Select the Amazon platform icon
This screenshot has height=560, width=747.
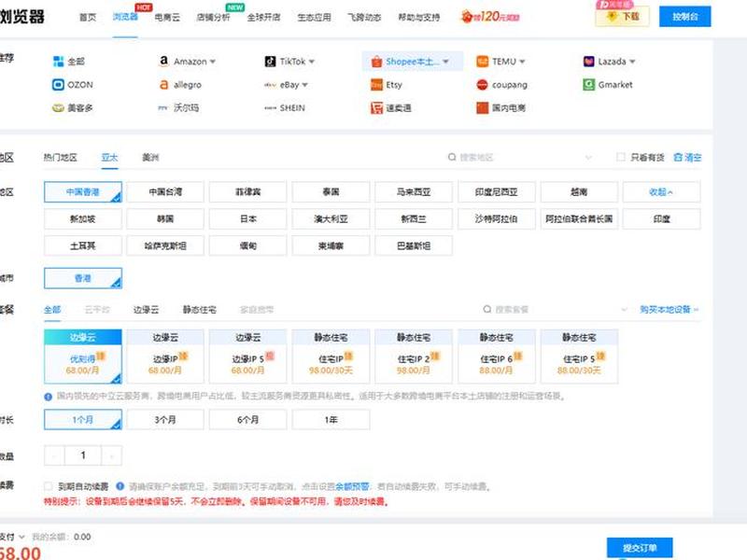click(164, 61)
